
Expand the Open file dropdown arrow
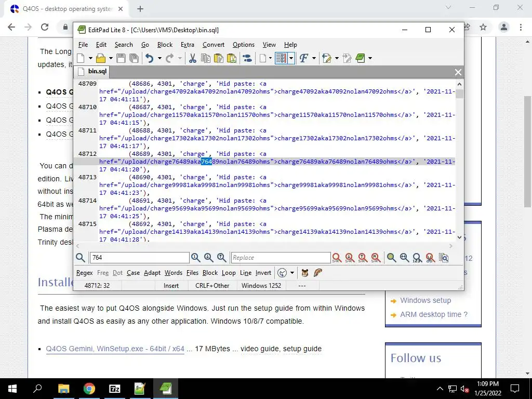pos(111,58)
